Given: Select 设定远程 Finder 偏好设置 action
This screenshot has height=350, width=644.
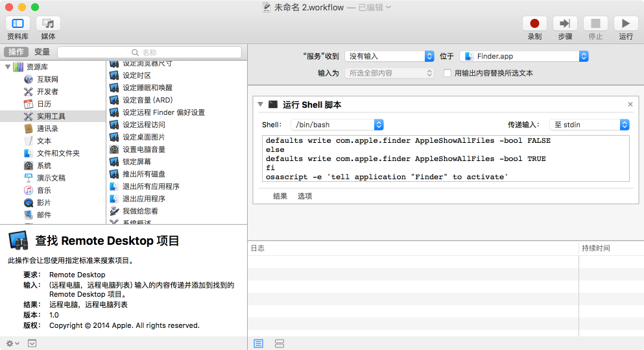Looking at the screenshot, I should (163, 112).
